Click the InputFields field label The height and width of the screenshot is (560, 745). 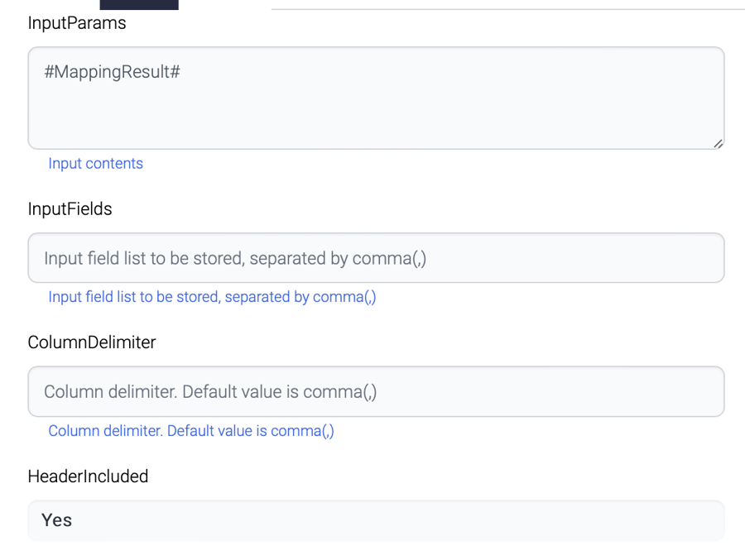click(x=70, y=209)
